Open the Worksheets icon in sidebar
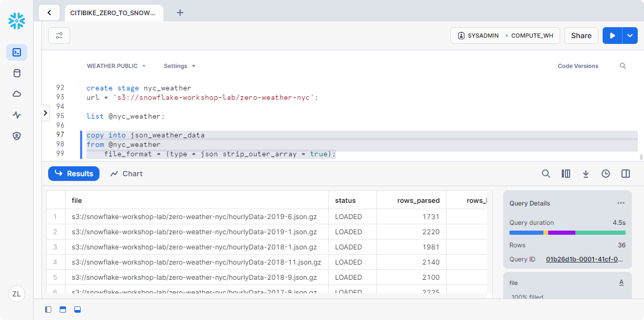This screenshot has width=644, height=320. (x=17, y=52)
